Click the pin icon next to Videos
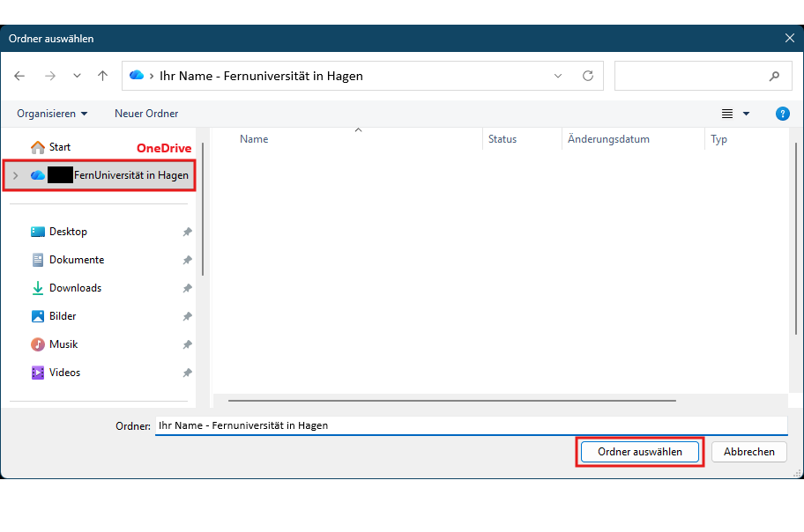Viewport: 804px width, 532px height. point(187,373)
